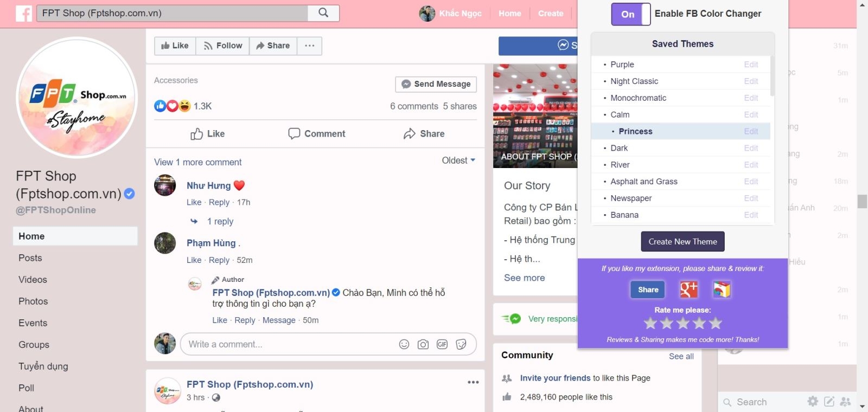The height and width of the screenshot is (412, 868).
Task: Select the Calm theme
Action: coord(620,115)
